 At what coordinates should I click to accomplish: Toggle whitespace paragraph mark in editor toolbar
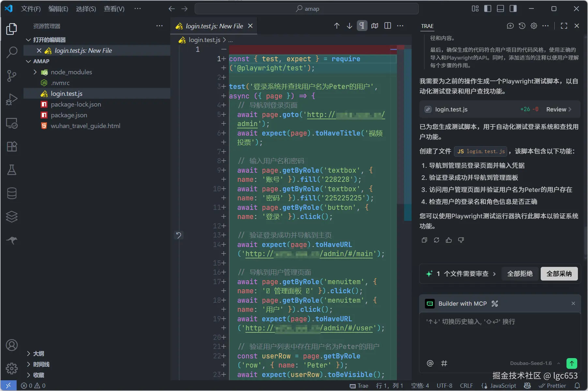coord(362,26)
